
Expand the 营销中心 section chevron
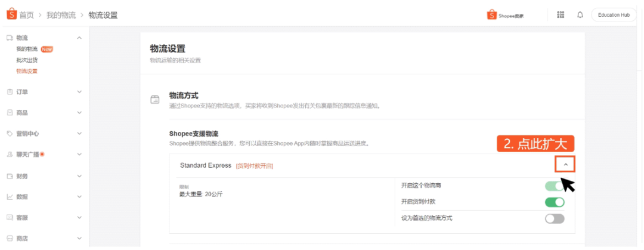(80, 134)
